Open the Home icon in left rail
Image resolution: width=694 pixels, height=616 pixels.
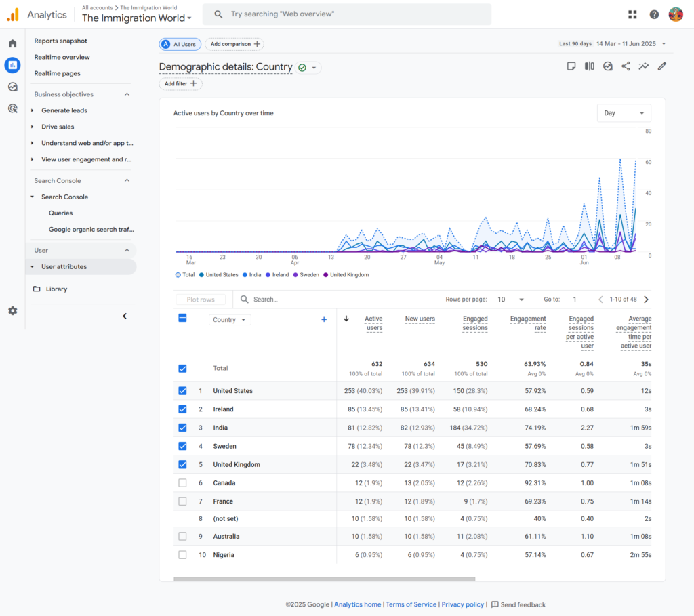tap(12, 43)
